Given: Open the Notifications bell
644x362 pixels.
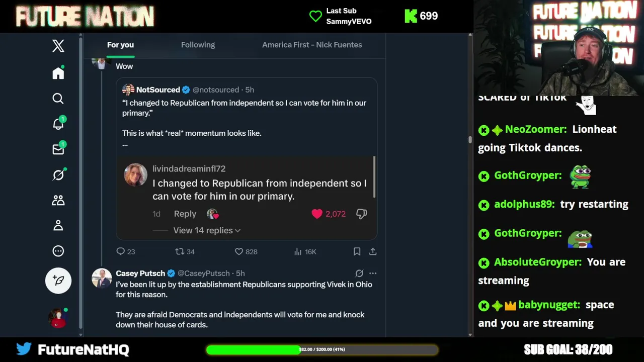Looking at the screenshot, I should pos(58,124).
